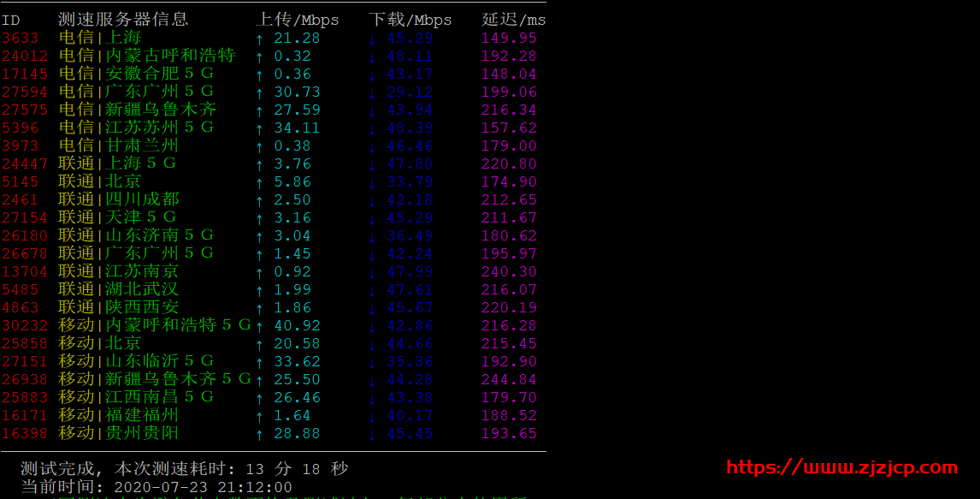
Task: Click latency value 149.95
Action: (509, 39)
